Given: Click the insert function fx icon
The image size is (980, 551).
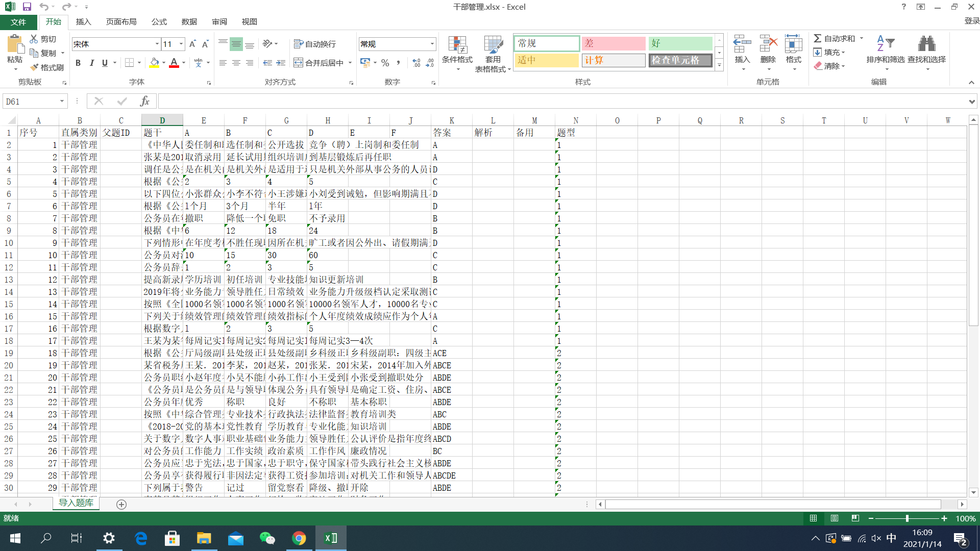Looking at the screenshot, I should point(144,101).
